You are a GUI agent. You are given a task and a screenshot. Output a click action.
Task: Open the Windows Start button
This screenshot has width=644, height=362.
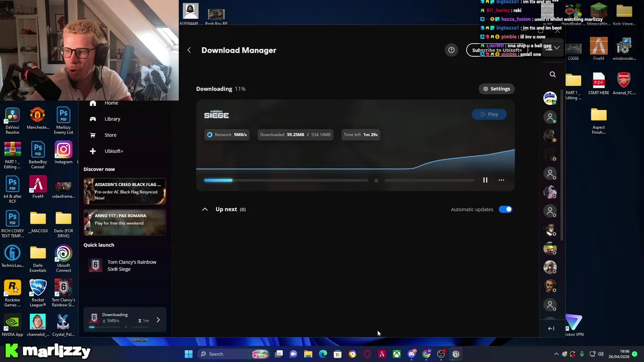(x=188, y=354)
